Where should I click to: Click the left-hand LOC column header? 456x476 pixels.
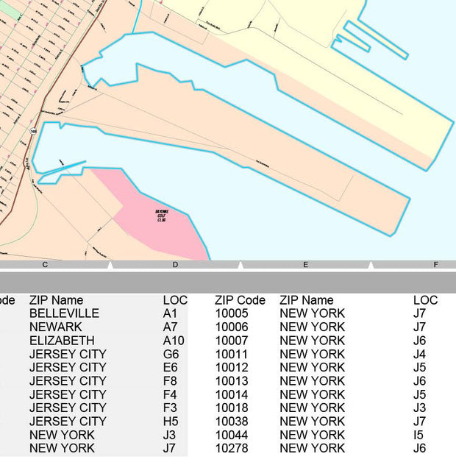point(175,300)
